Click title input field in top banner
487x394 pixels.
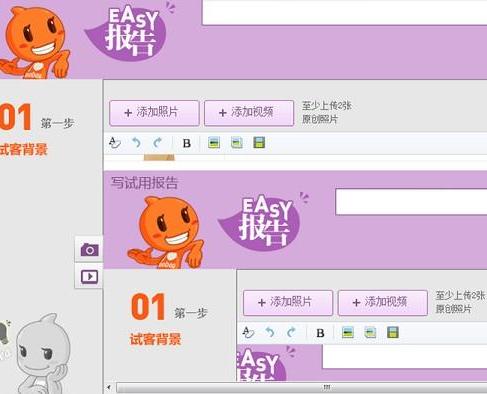[x=344, y=12]
